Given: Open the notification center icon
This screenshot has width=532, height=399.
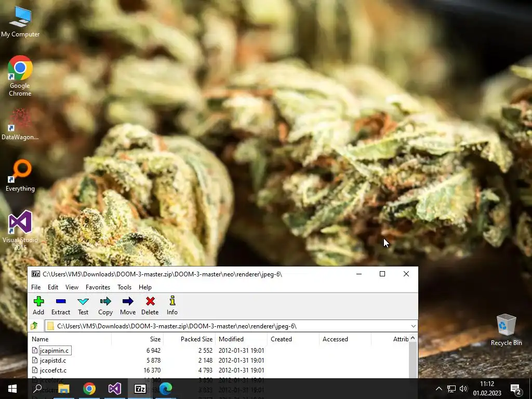Looking at the screenshot, I should pos(516,389).
